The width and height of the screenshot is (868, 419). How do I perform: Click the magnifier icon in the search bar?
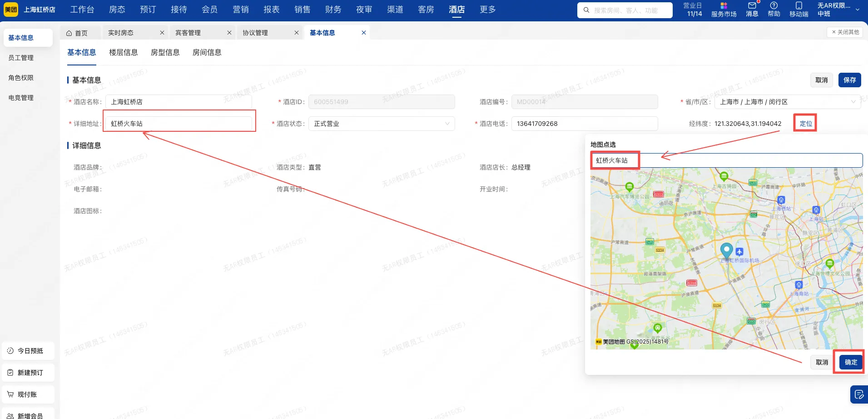click(587, 10)
